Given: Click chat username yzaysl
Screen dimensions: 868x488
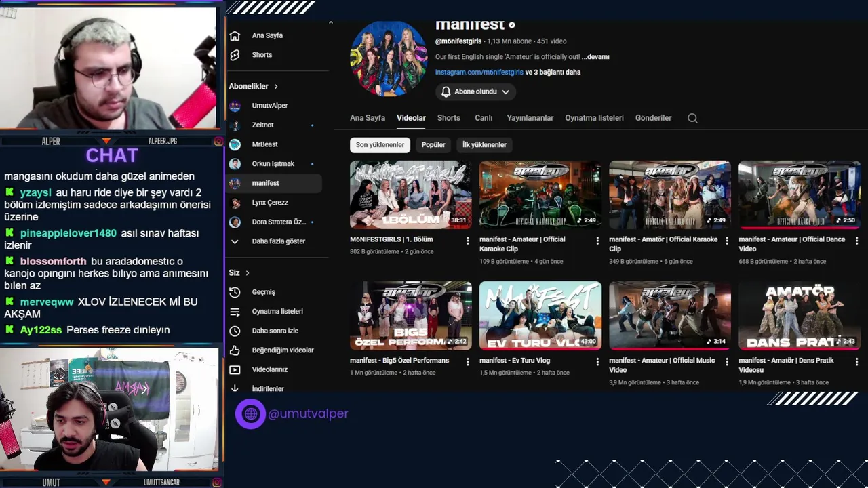Looking at the screenshot, I should [36, 192].
